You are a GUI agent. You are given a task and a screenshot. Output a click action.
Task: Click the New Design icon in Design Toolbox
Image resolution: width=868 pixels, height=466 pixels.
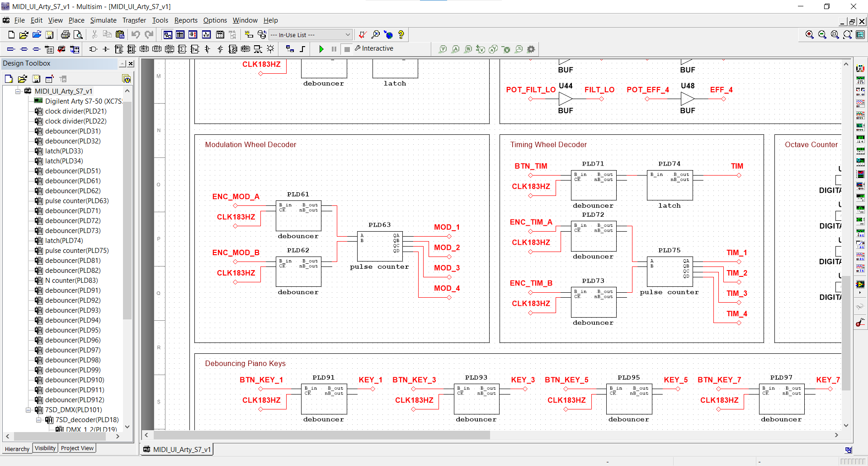[x=9, y=79]
